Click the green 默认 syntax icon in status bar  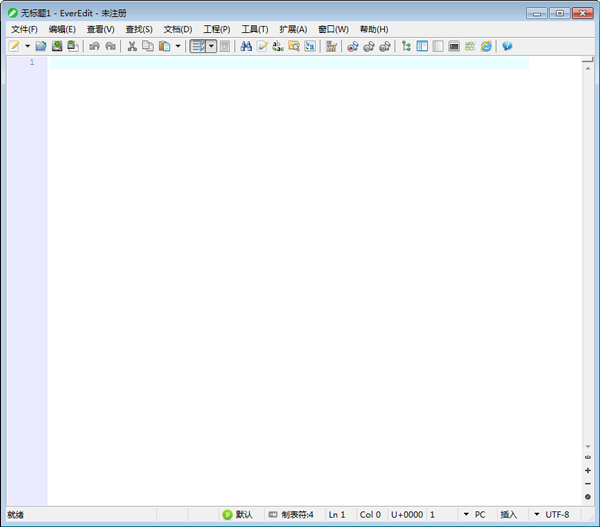(x=227, y=515)
